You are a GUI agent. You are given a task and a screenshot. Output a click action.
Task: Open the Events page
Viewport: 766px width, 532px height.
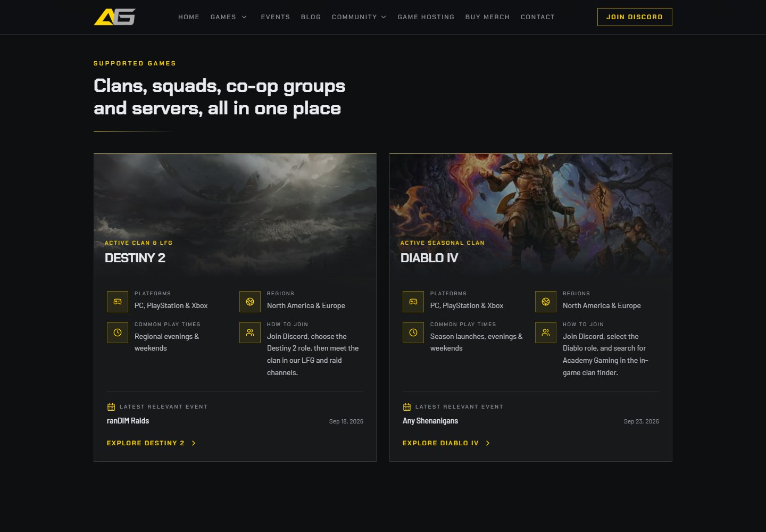[276, 17]
